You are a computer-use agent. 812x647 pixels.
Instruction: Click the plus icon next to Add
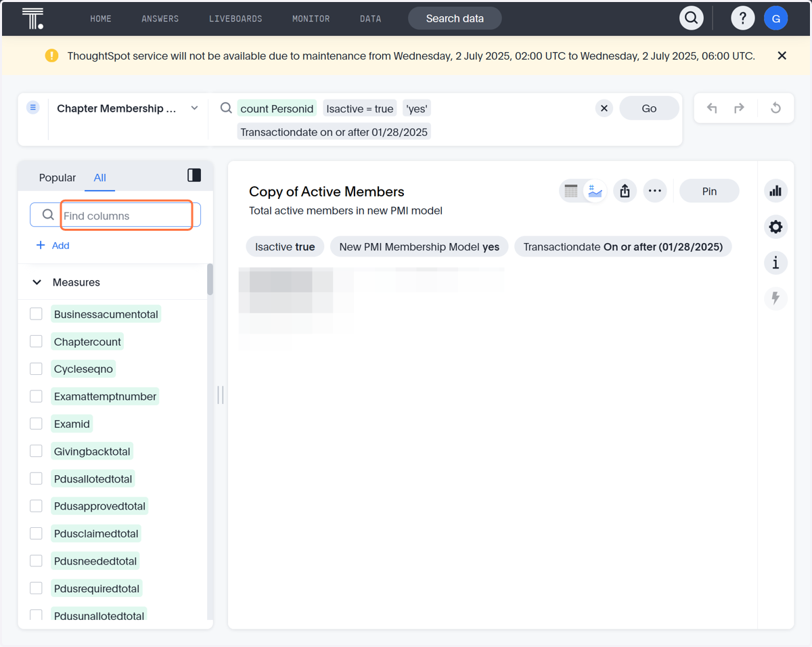coord(41,245)
